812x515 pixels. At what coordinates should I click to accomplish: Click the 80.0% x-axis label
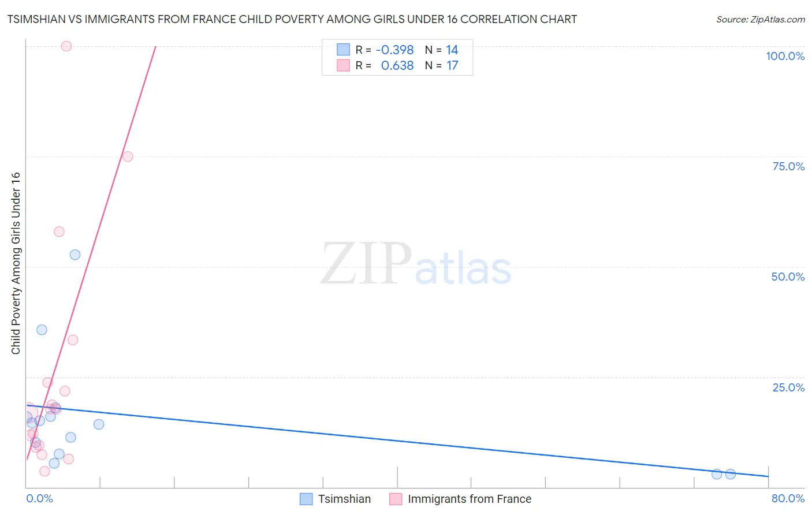[788, 498]
